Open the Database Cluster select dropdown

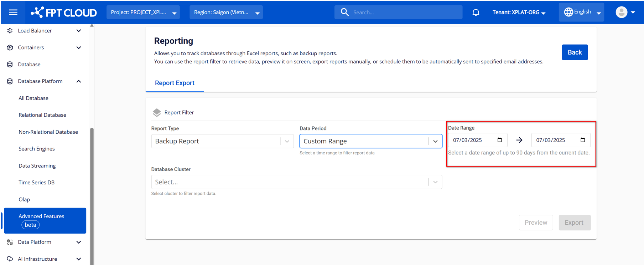click(x=297, y=182)
